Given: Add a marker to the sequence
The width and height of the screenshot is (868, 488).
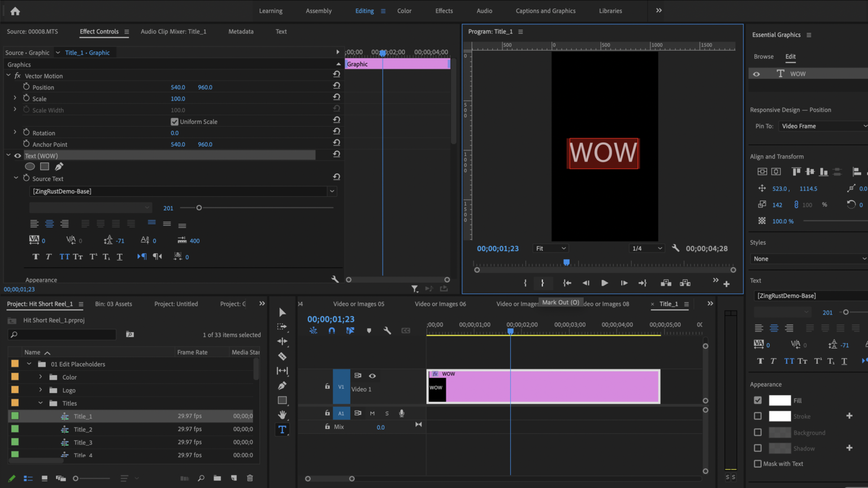Looking at the screenshot, I should pyautogui.click(x=369, y=330).
